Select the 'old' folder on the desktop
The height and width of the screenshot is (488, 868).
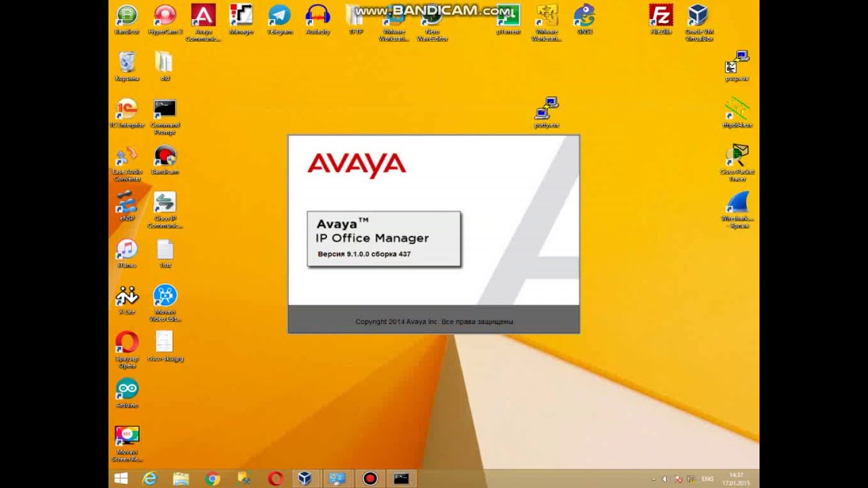165,66
